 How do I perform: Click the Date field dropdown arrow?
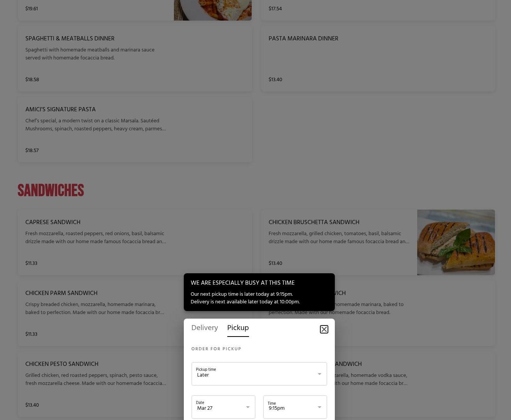[x=247, y=407]
